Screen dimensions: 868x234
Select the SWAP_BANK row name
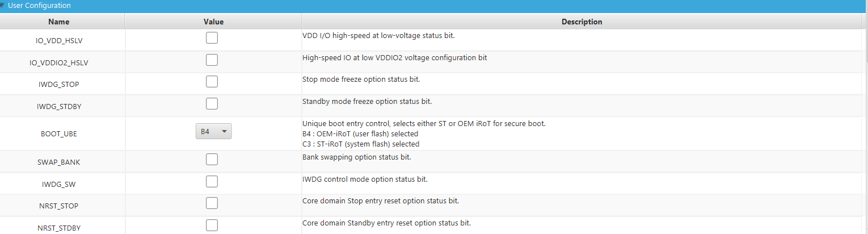click(59, 162)
